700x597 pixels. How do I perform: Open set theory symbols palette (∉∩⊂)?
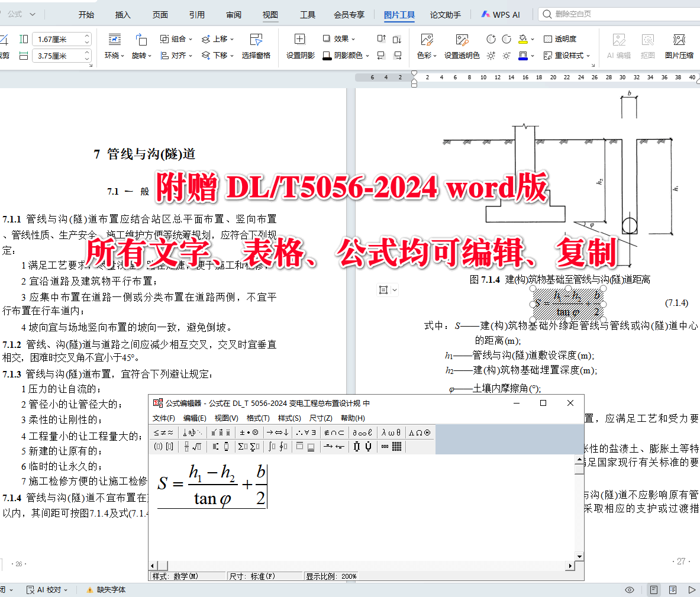tap(334, 433)
